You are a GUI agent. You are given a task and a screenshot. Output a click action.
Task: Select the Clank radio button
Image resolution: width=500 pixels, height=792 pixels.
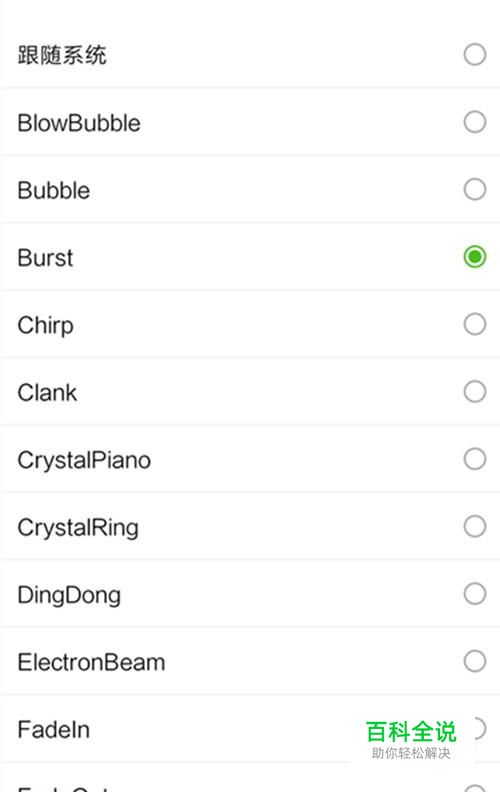click(475, 391)
